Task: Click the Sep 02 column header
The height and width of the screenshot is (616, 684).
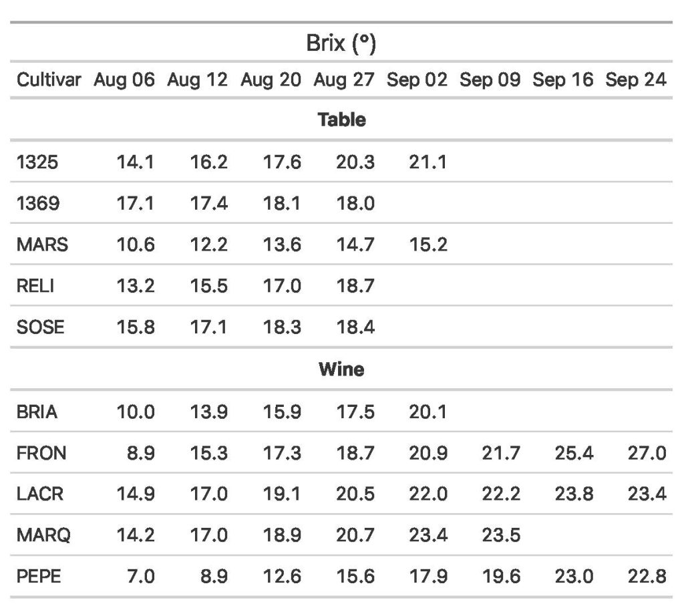Action: pyautogui.click(x=417, y=80)
